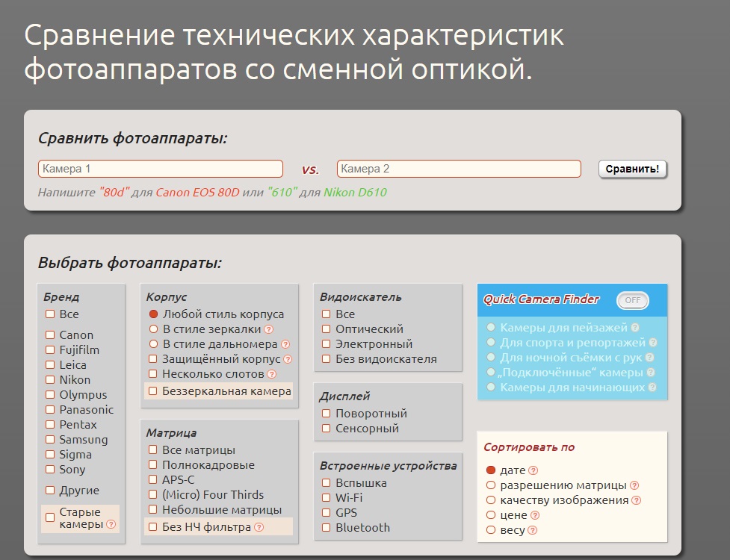
Task: Click help icon next to «Без НЧ фильтра»
Action: tap(259, 527)
